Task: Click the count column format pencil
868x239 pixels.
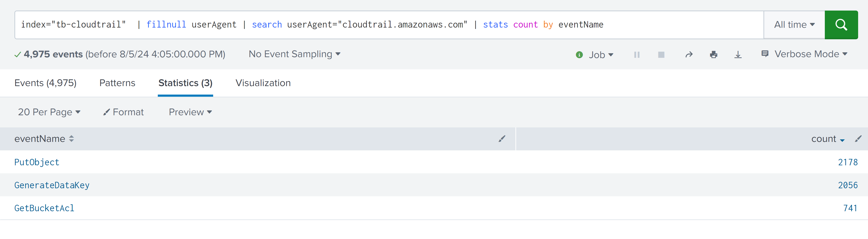Action: 858,139
